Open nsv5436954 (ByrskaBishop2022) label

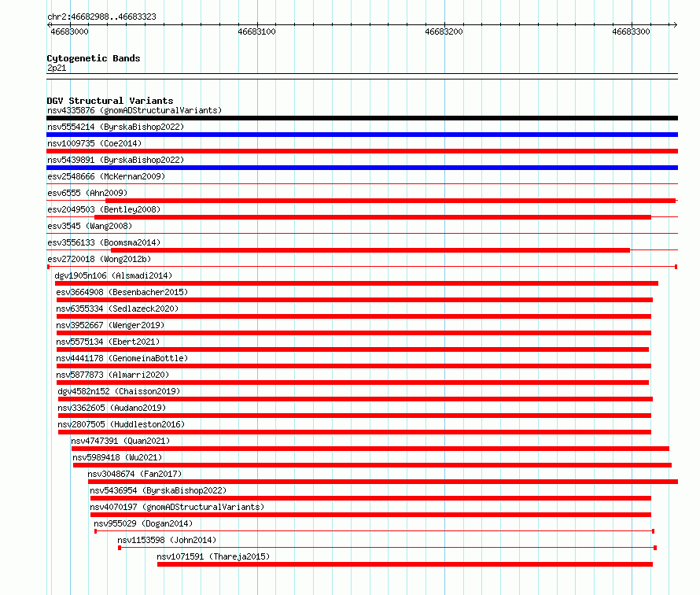158,490
